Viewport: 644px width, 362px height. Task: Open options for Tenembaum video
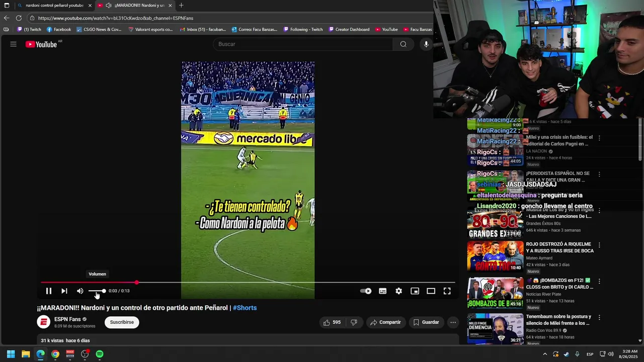pyautogui.click(x=599, y=317)
